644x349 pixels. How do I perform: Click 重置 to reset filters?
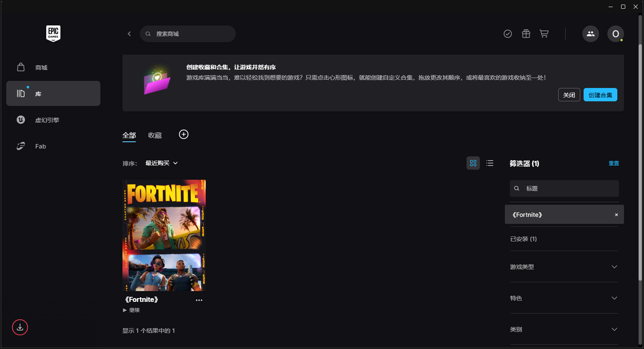(x=614, y=163)
